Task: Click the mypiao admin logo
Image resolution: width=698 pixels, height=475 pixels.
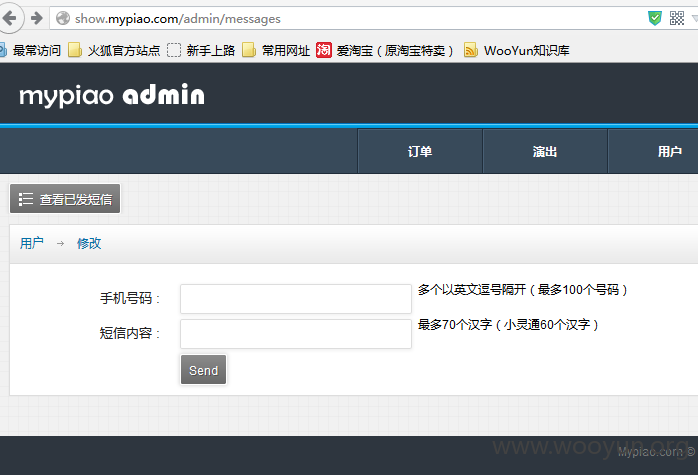Action: (x=112, y=95)
